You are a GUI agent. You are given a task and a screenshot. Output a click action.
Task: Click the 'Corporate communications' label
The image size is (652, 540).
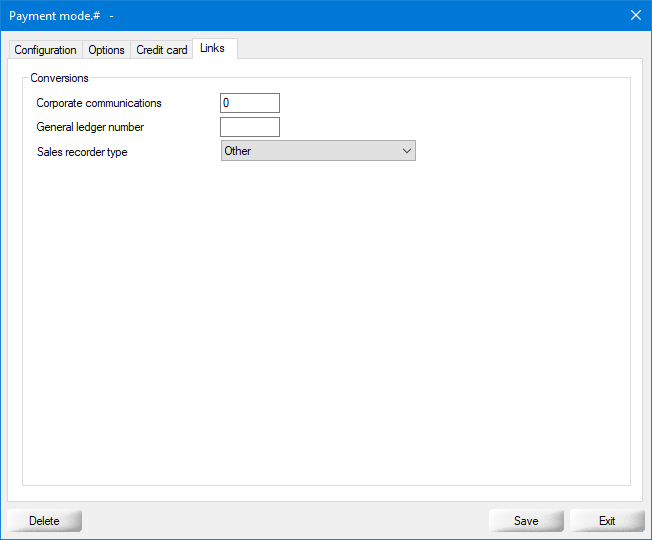pyautogui.click(x=99, y=103)
